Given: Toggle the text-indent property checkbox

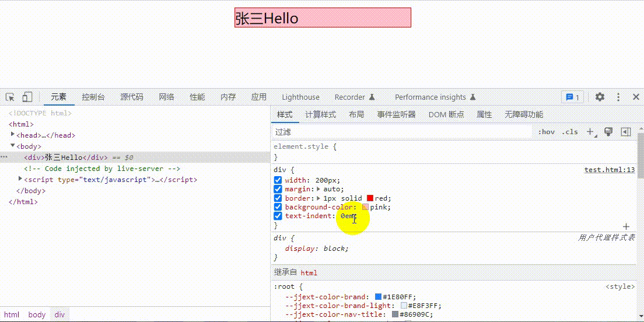Looking at the screenshot, I should 278,216.
